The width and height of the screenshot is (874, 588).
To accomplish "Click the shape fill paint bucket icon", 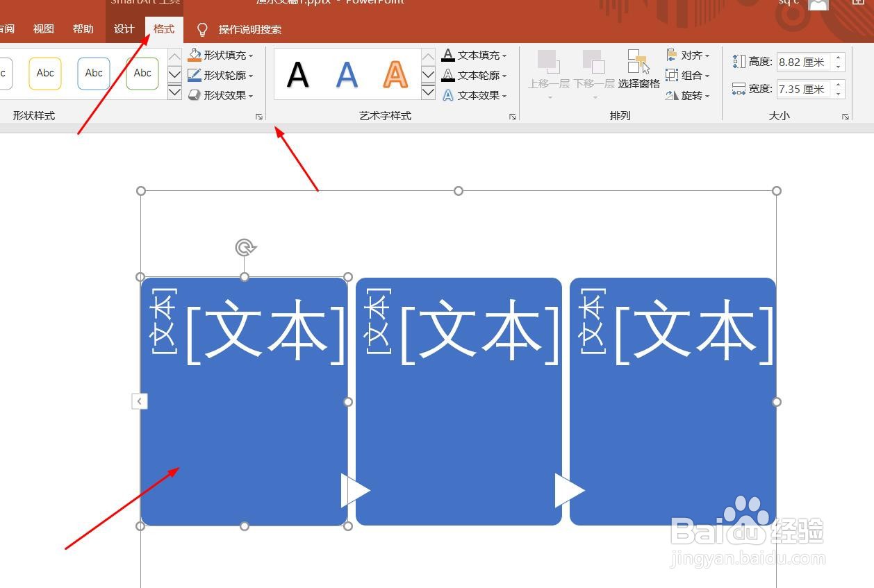I will coord(195,55).
